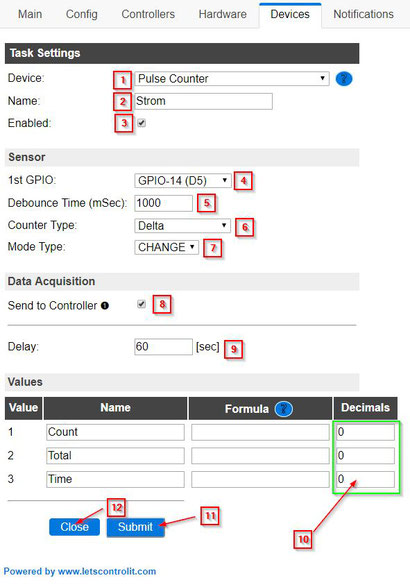Open the Mode Type dropdown showing CHANGE

click(x=166, y=247)
